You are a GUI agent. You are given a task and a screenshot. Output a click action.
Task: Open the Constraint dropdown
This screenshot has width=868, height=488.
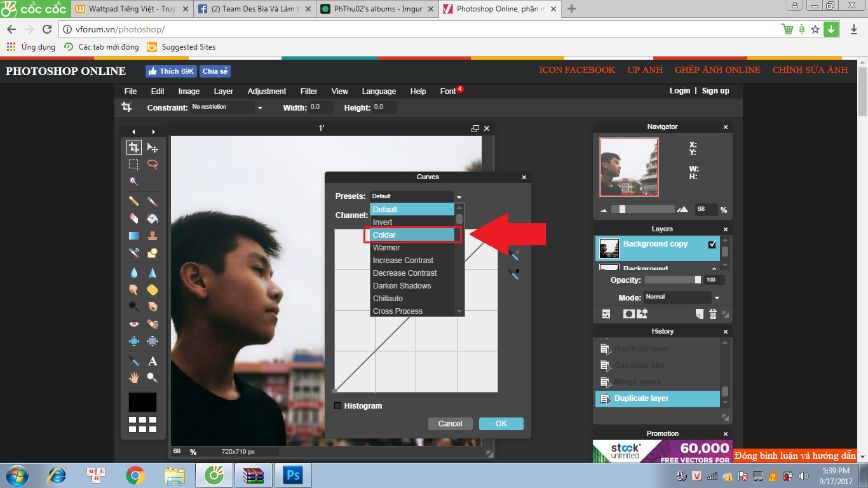click(260, 108)
